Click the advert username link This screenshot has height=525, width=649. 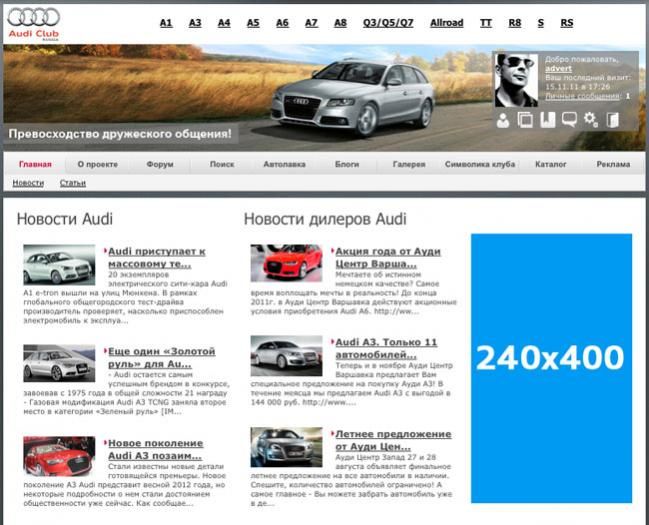[558, 69]
